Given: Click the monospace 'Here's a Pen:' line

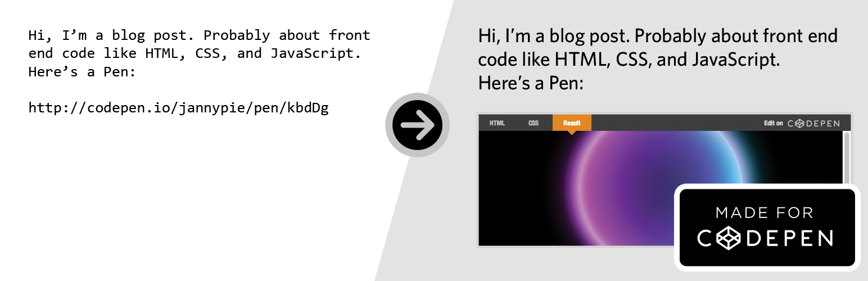Looking at the screenshot, I should click(82, 72).
